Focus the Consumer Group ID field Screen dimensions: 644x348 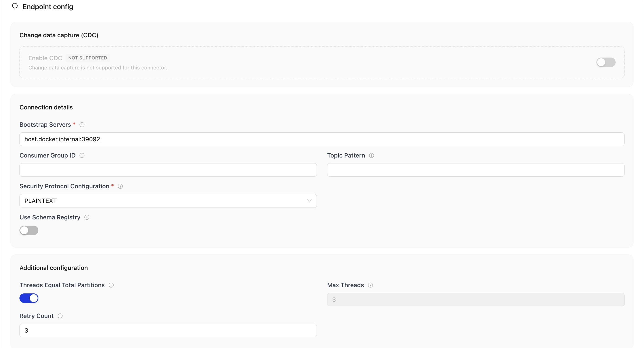168,170
